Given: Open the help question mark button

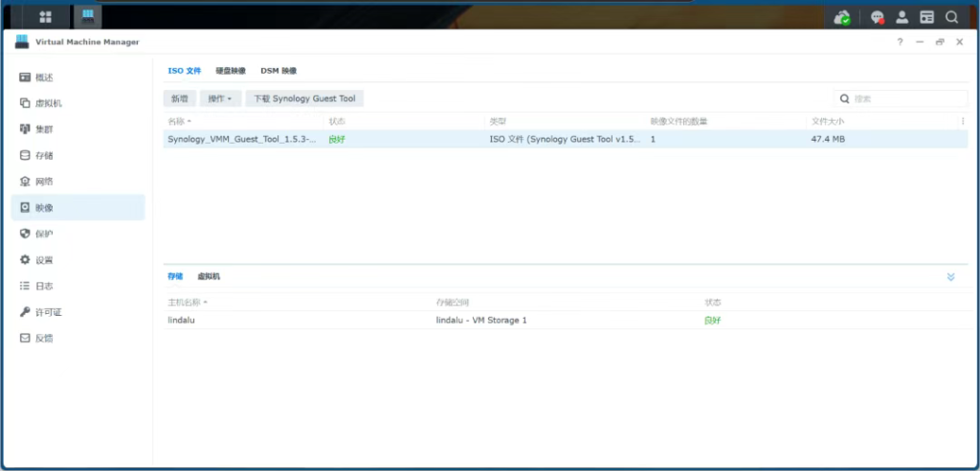Looking at the screenshot, I should [900, 42].
